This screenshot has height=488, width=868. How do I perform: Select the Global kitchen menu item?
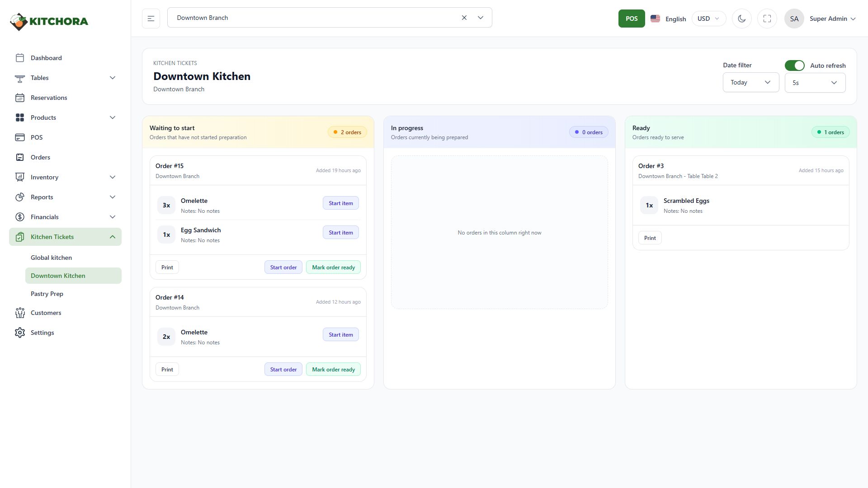coord(51,258)
